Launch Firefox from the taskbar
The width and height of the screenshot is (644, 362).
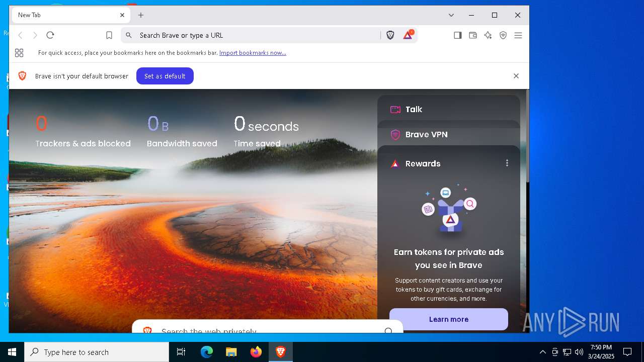click(256, 352)
